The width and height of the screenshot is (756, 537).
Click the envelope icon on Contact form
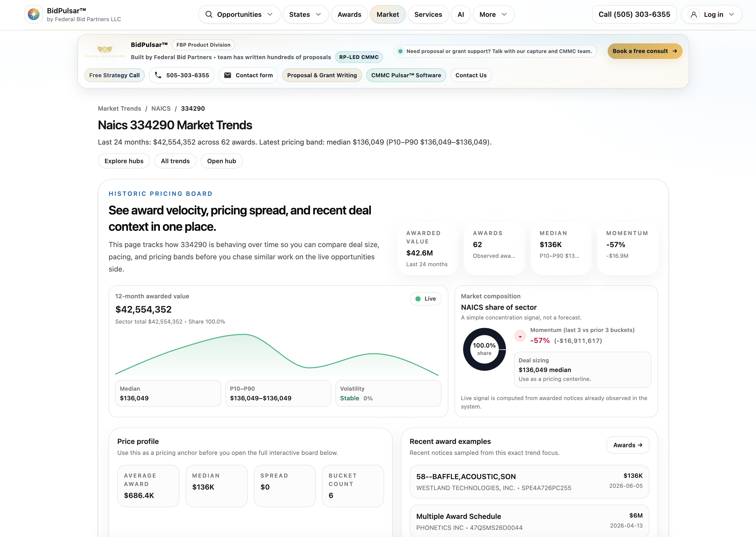pyautogui.click(x=228, y=75)
